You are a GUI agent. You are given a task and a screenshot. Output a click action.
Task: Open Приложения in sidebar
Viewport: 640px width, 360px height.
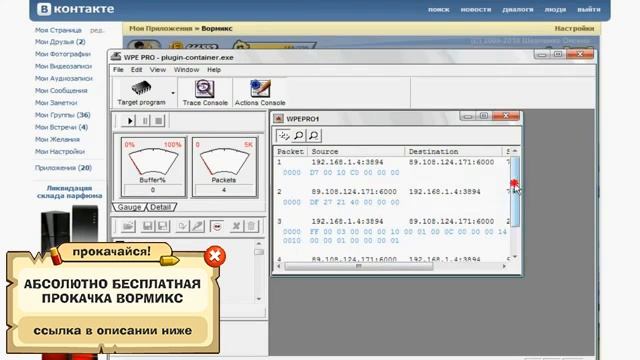pos(63,168)
